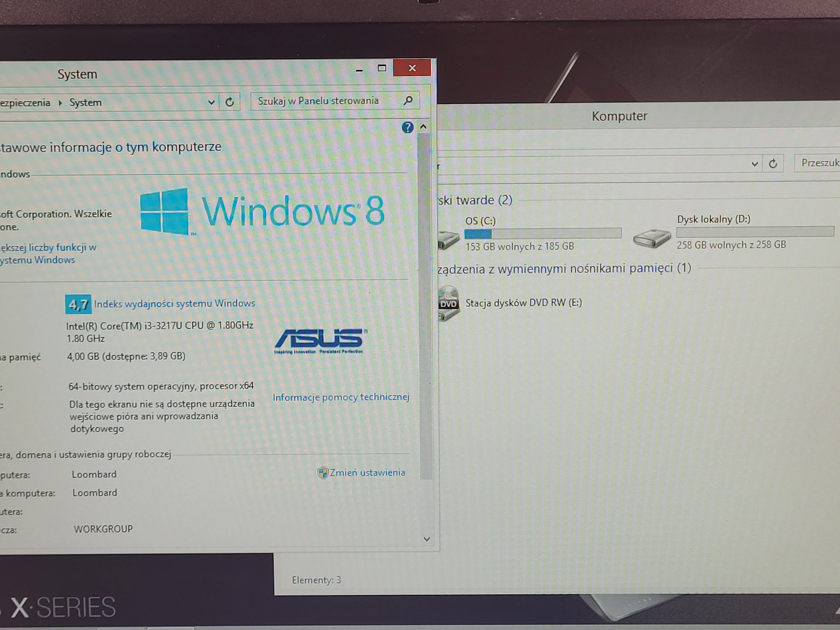Click the scroll down arrow in System window

(x=426, y=539)
